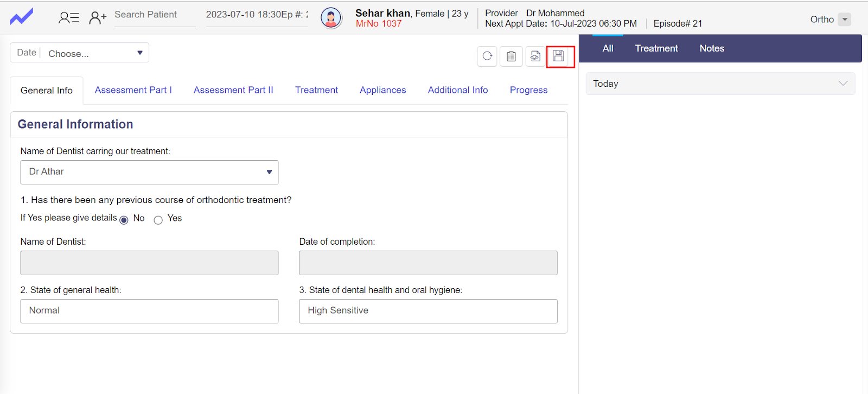Select the Notes tab in side panel
The width and height of the screenshot is (868, 394).
click(x=712, y=48)
